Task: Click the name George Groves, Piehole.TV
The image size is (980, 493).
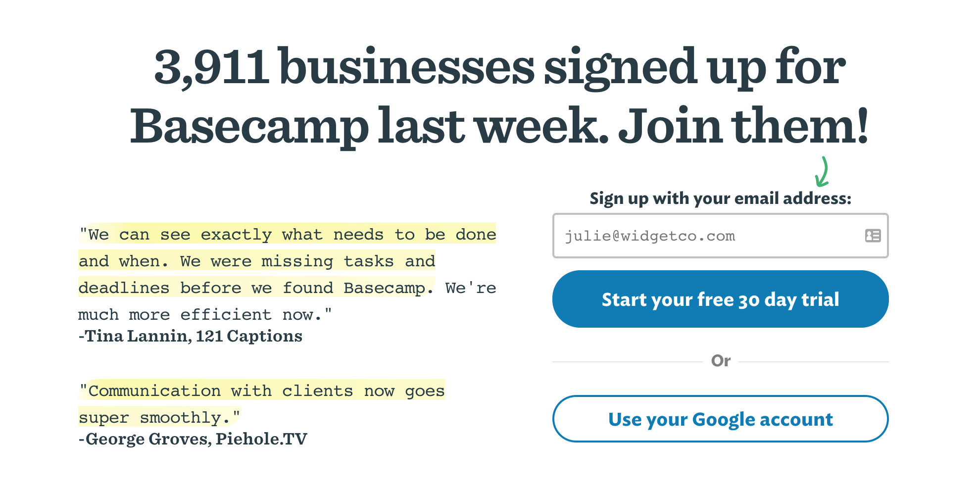Action: [193, 439]
